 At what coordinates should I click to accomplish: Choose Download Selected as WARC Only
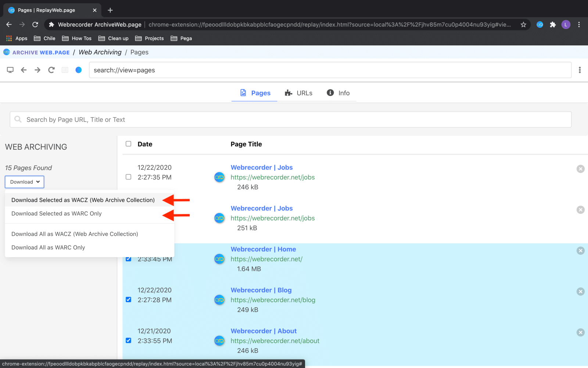click(57, 214)
